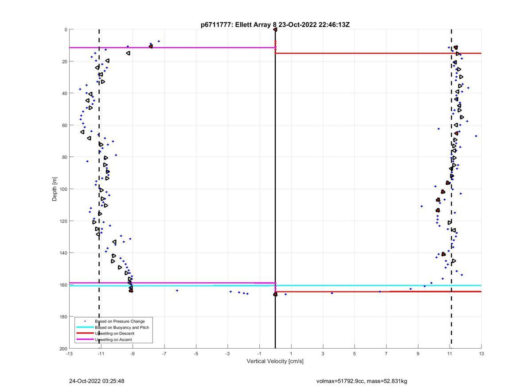Click the '-13' x-axis tick label
This screenshot has height=392, width=532.
click(x=69, y=354)
